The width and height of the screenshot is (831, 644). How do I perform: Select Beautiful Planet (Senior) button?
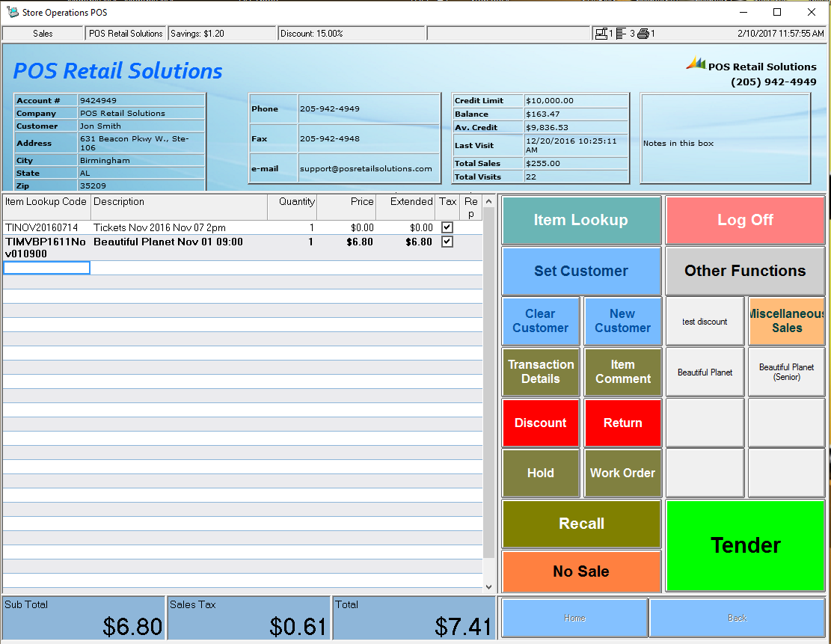click(x=786, y=372)
